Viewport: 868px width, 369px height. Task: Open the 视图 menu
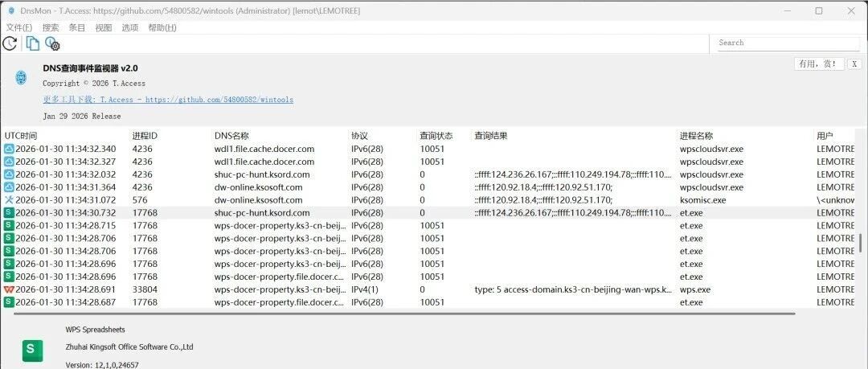104,27
